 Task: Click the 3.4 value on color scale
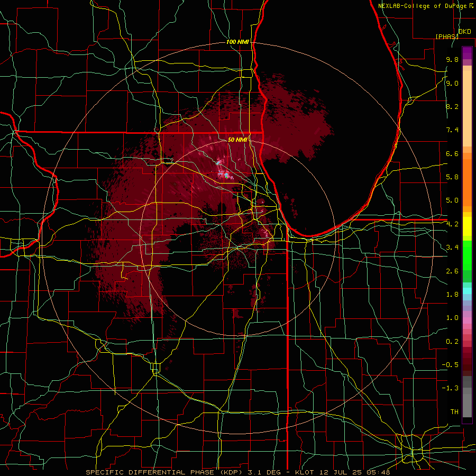point(452,248)
